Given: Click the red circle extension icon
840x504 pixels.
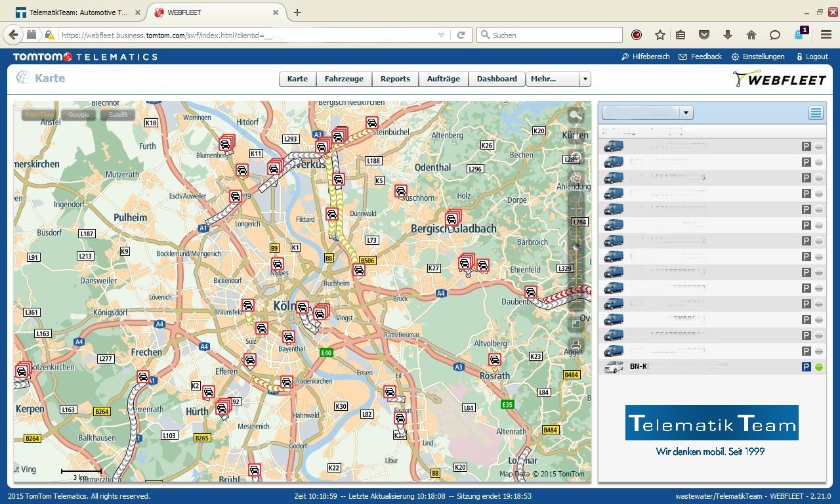Looking at the screenshot, I should click(636, 35).
